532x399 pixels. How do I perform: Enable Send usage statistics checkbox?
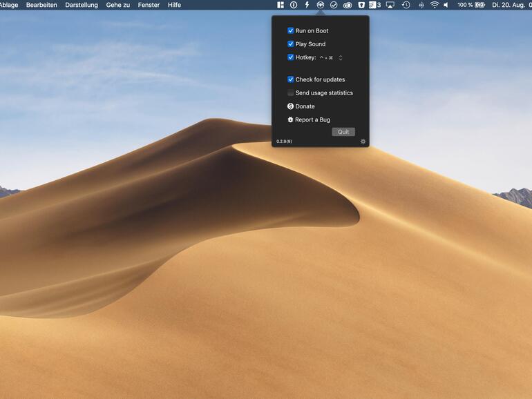pos(291,93)
